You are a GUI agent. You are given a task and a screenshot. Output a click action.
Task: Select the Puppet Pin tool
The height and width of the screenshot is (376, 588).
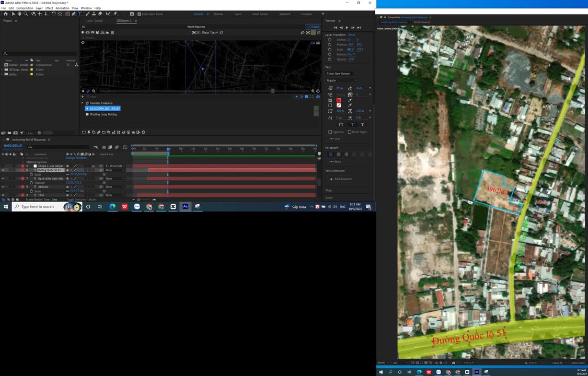[x=116, y=14]
